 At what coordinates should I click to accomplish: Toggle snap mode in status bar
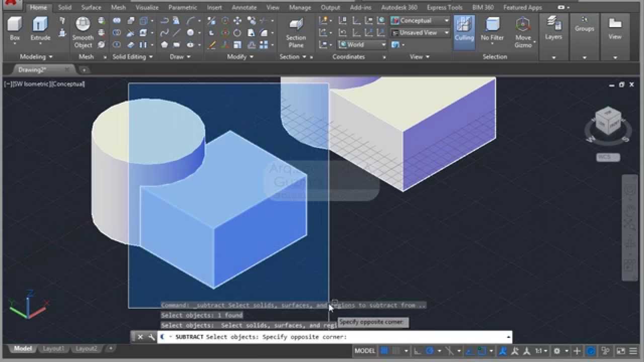[396, 350]
